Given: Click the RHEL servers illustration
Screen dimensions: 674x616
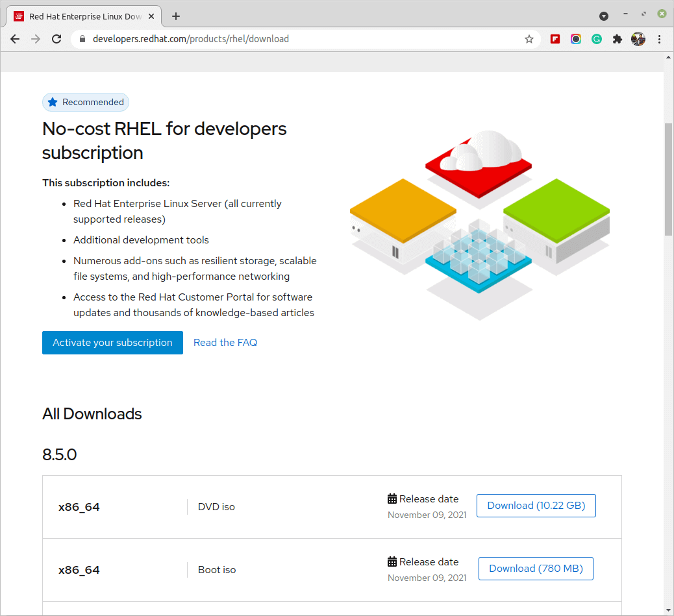Looking at the screenshot, I should tap(480, 225).
